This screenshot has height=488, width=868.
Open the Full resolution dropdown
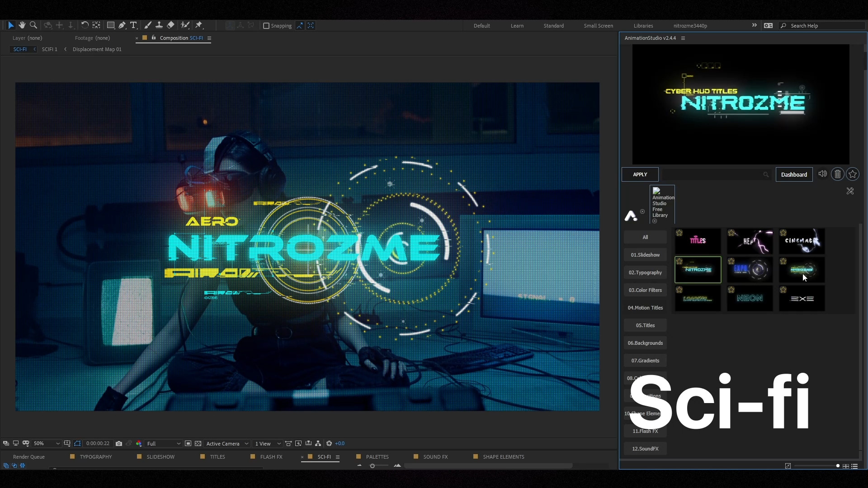coord(164,443)
